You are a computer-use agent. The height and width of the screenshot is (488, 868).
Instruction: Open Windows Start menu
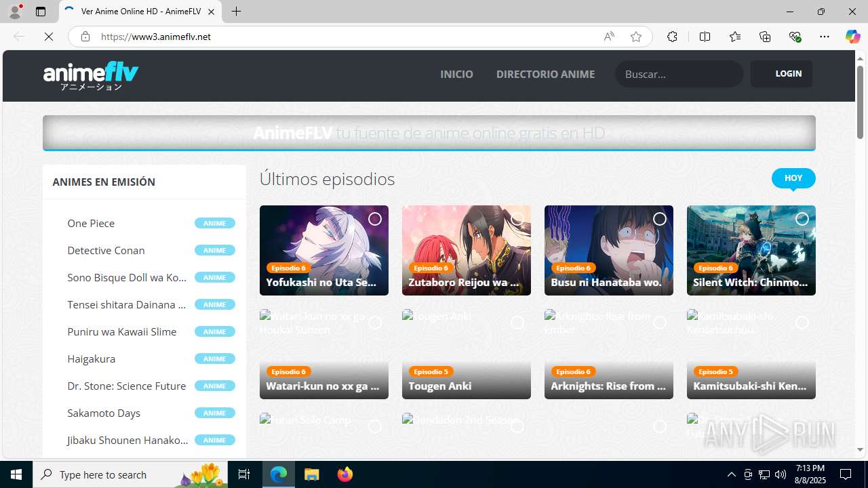coord(16,474)
